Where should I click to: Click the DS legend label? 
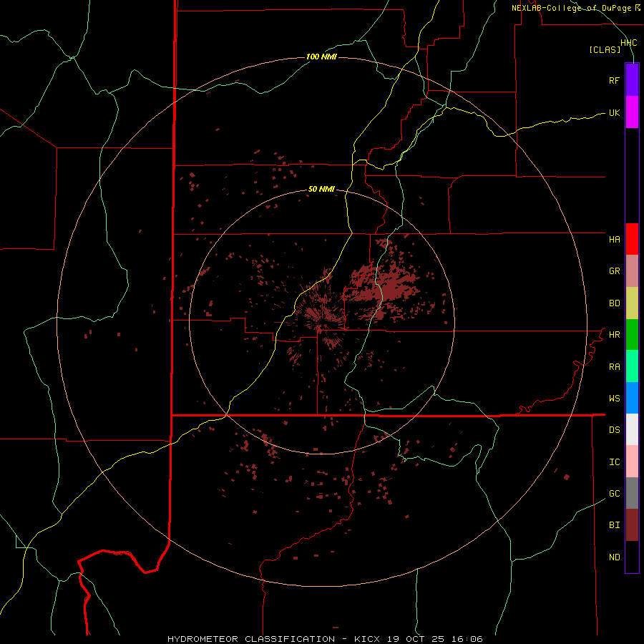(614, 430)
